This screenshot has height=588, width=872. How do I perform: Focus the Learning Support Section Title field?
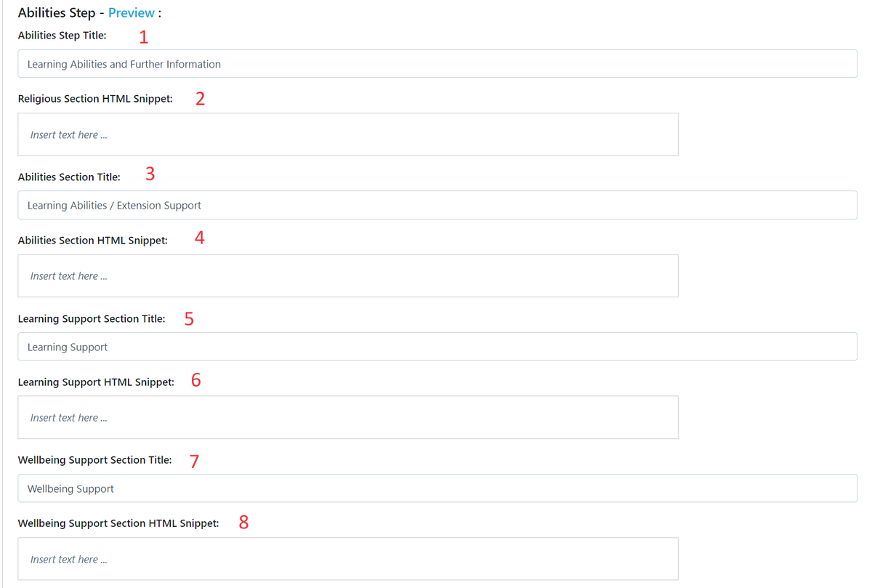click(437, 347)
